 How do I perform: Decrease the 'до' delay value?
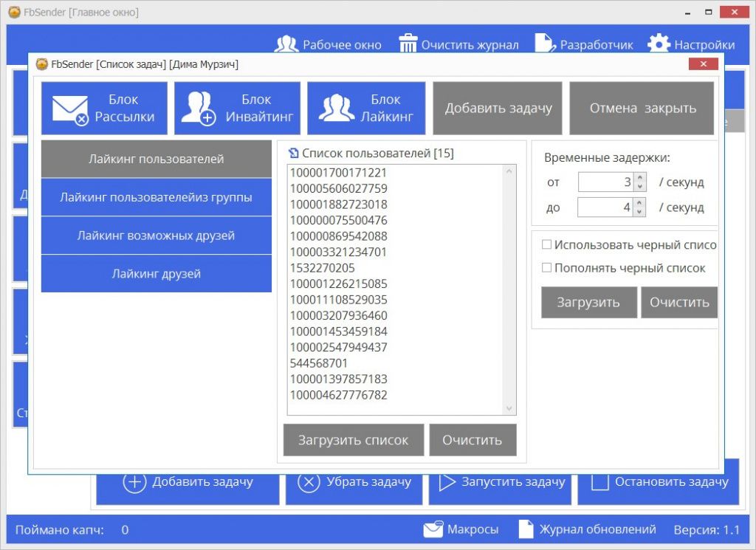click(x=639, y=212)
